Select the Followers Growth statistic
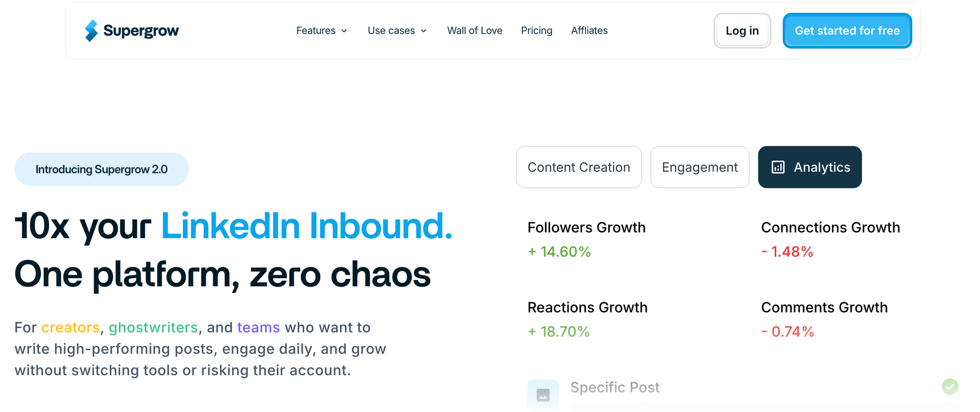 tap(587, 227)
